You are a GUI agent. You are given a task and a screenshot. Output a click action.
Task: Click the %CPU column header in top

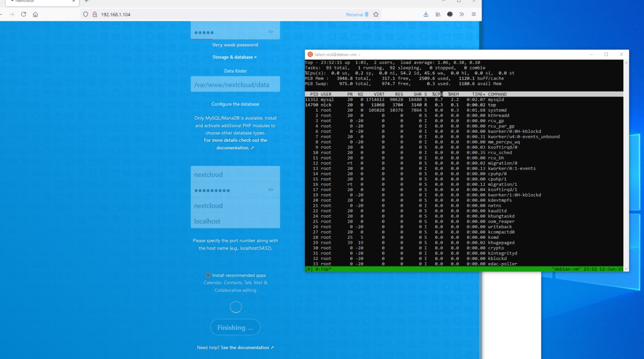(437, 95)
